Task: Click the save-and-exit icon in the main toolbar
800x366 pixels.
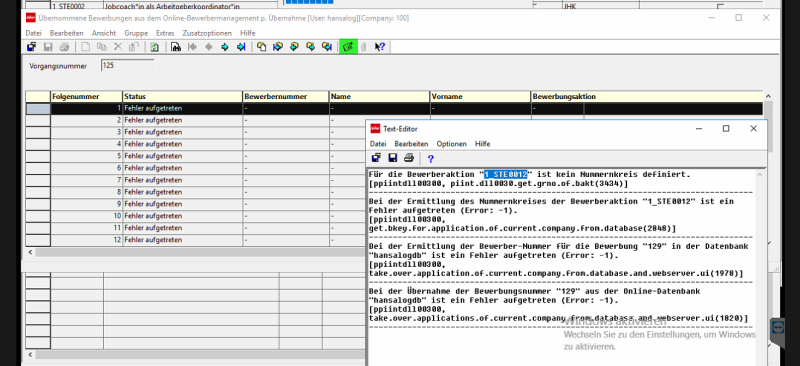Action: [32, 47]
